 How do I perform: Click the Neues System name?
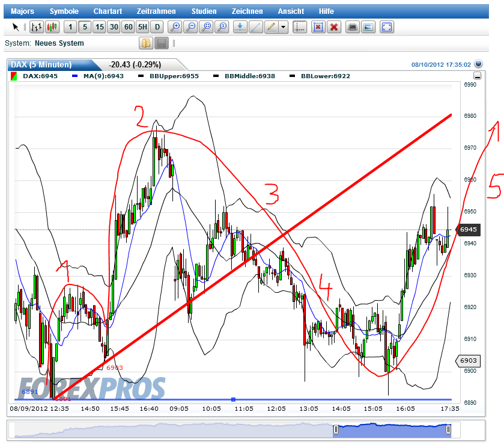click(59, 43)
